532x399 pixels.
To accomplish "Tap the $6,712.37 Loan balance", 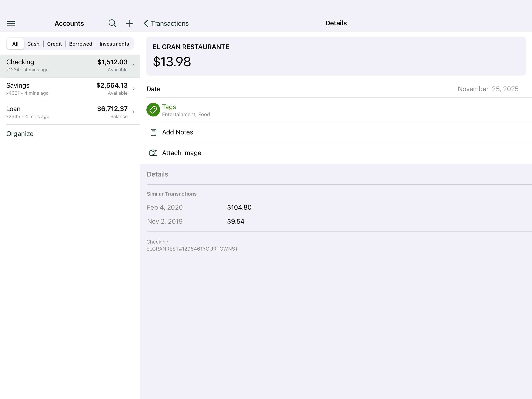I will point(112,109).
